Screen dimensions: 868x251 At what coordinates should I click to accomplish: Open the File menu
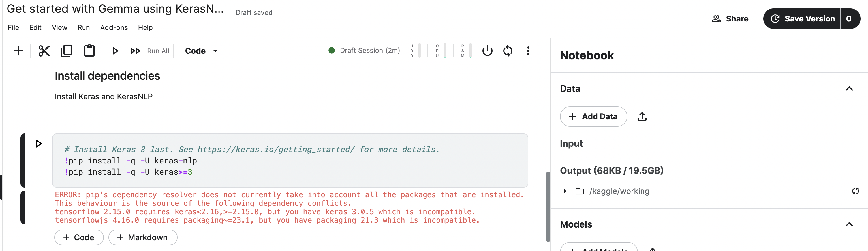(x=14, y=28)
